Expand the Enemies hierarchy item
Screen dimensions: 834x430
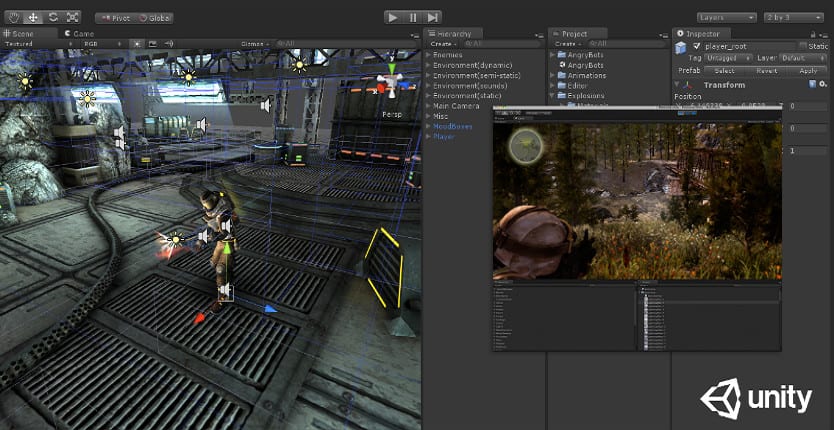(428, 55)
